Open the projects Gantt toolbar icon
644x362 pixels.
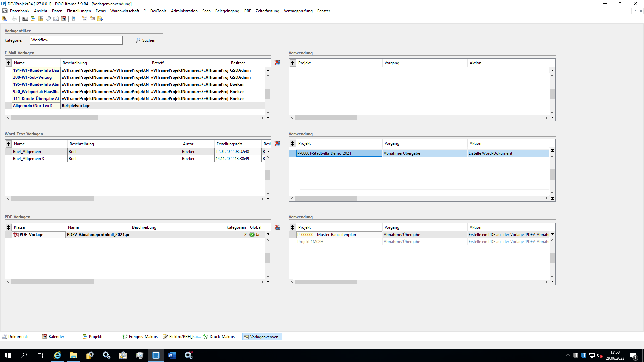coord(33,19)
